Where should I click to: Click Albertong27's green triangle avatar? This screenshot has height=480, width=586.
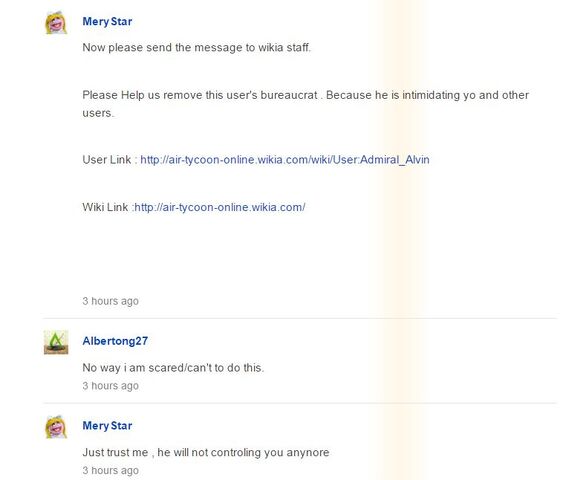[x=56, y=342]
